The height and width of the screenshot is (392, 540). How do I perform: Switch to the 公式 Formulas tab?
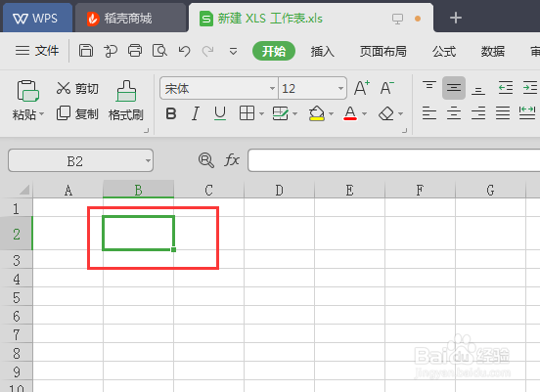coord(444,51)
